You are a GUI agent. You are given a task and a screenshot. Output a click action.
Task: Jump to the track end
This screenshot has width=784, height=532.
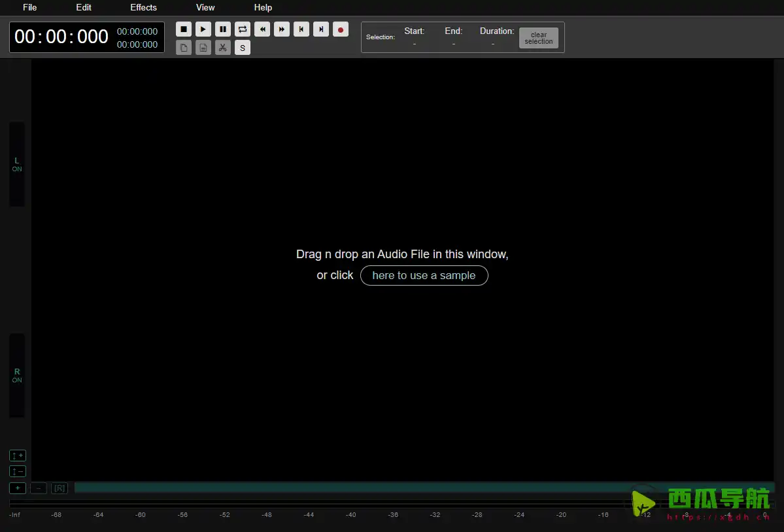pos(321,29)
